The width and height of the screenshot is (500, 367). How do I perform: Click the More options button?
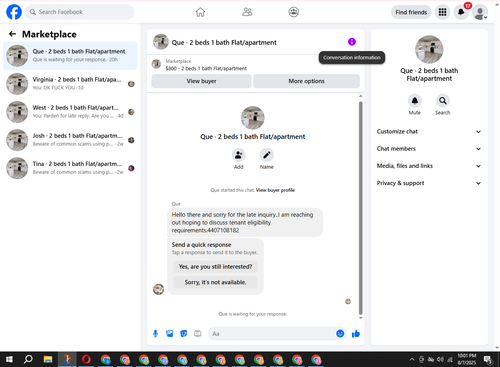click(x=306, y=81)
